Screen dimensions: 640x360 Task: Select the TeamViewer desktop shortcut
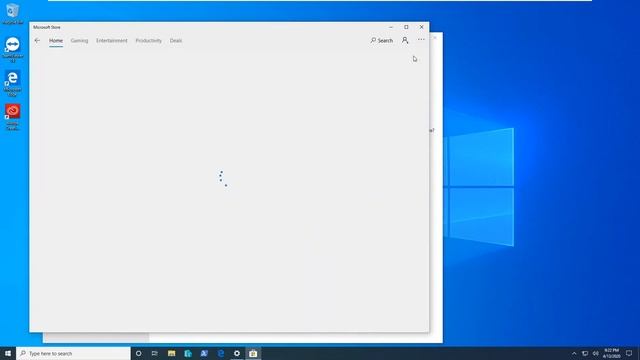pyautogui.click(x=13, y=49)
